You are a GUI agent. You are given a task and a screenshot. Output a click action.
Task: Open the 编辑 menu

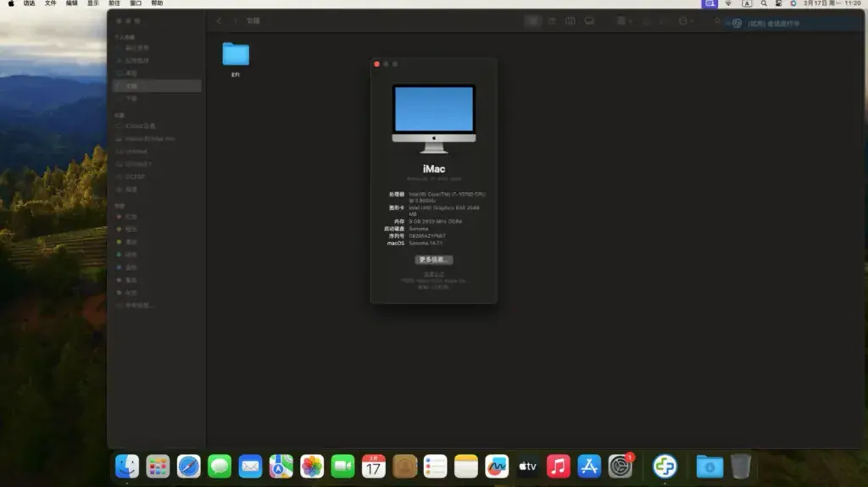click(x=72, y=3)
